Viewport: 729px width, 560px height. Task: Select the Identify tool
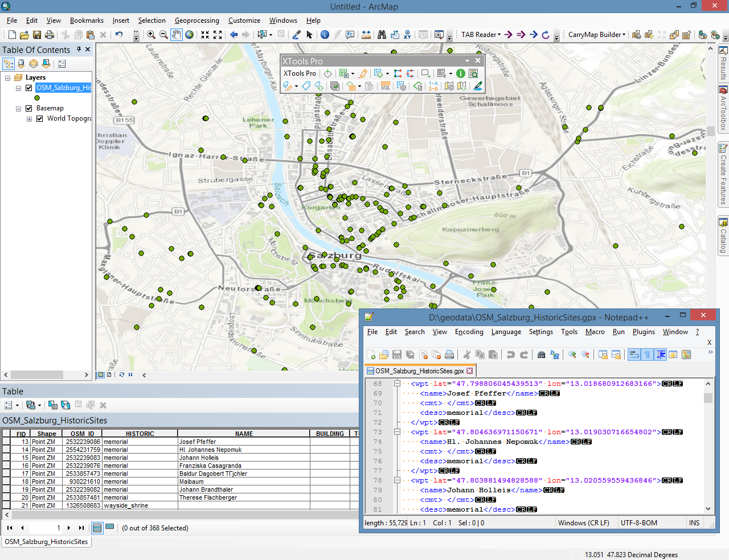(325, 35)
